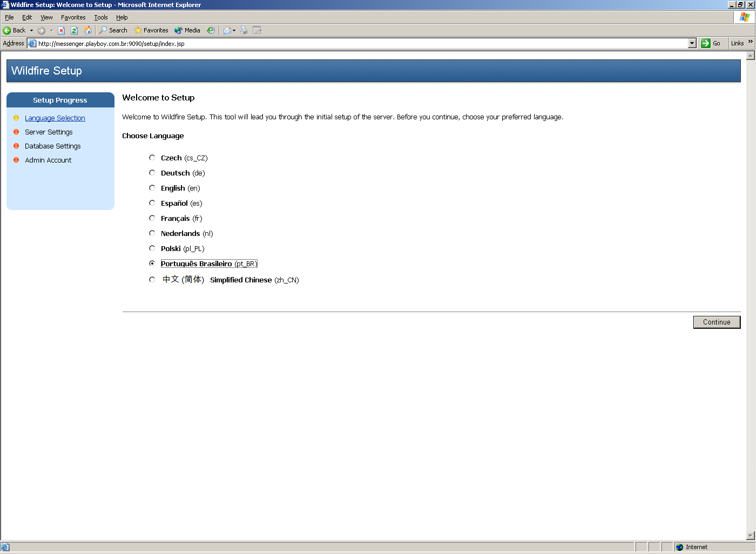Open the Favorites menu
Screen dimensions: 756x554
pyautogui.click(x=73, y=17)
